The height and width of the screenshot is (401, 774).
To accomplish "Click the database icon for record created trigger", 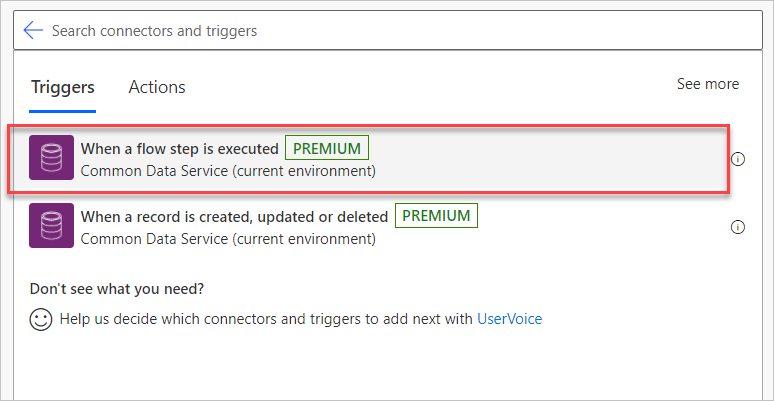I will pos(48,226).
